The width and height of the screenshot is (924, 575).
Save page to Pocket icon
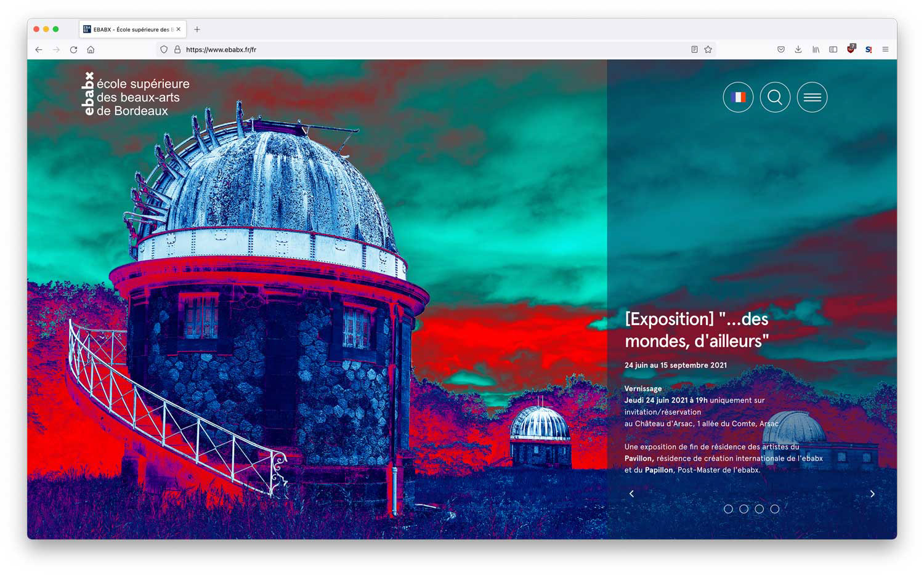(x=781, y=50)
